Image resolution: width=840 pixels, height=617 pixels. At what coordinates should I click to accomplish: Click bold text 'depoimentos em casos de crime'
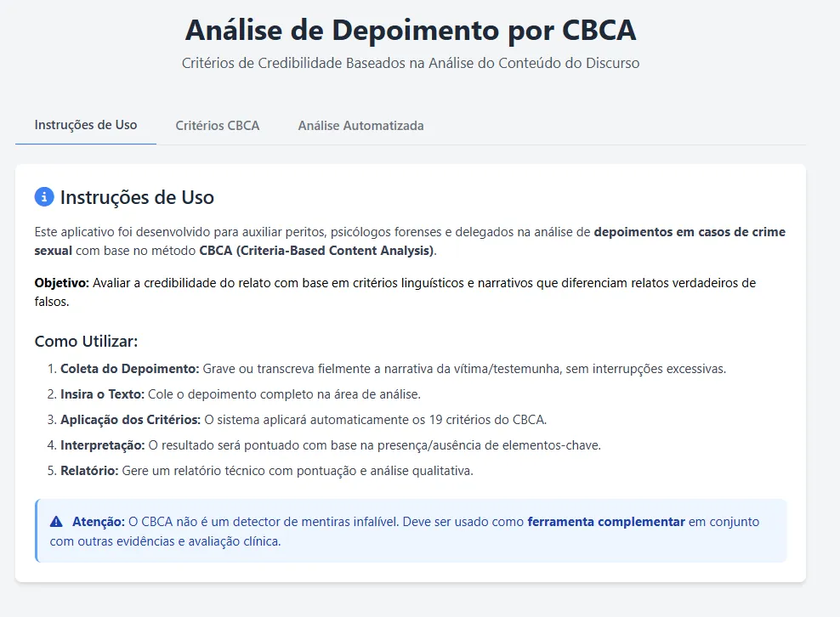click(690, 232)
